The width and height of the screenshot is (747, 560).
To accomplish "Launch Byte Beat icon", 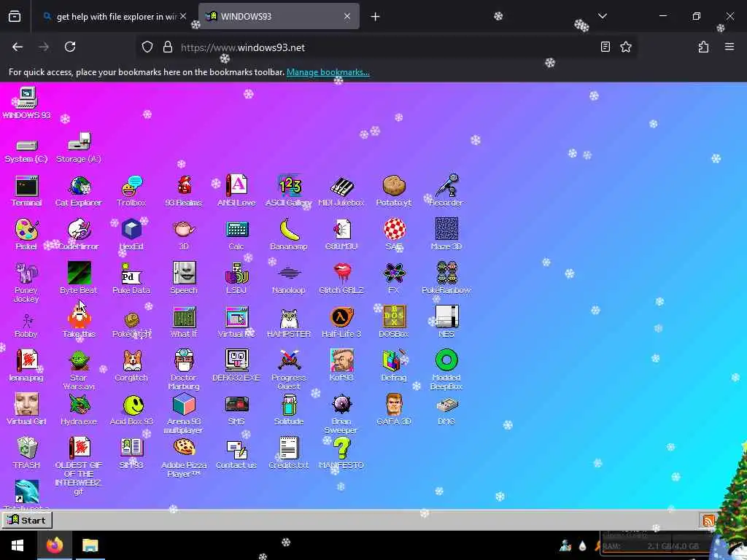I will pyautogui.click(x=79, y=279).
